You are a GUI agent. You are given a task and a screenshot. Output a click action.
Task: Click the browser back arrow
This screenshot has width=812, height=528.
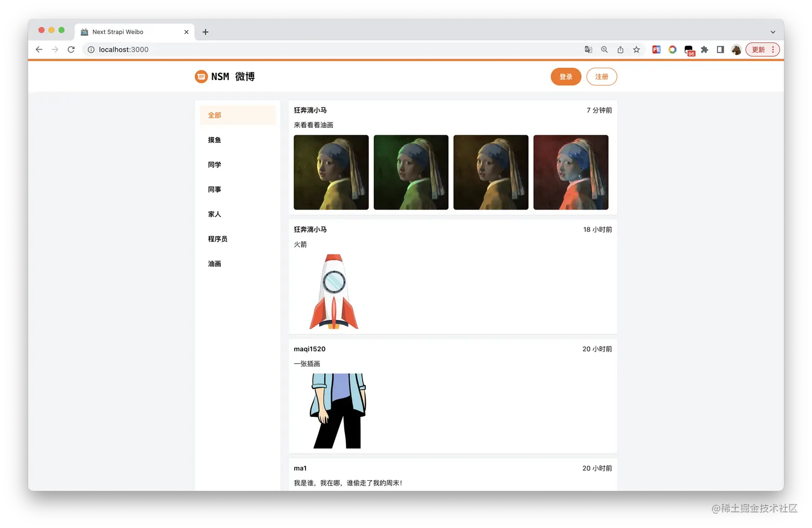click(39, 49)
